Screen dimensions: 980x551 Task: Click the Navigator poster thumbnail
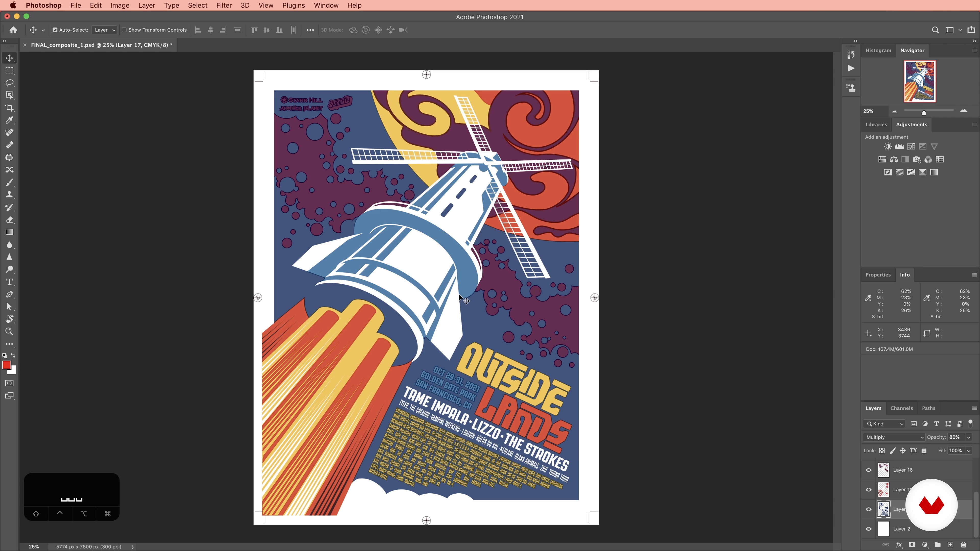tap(920, 81)
